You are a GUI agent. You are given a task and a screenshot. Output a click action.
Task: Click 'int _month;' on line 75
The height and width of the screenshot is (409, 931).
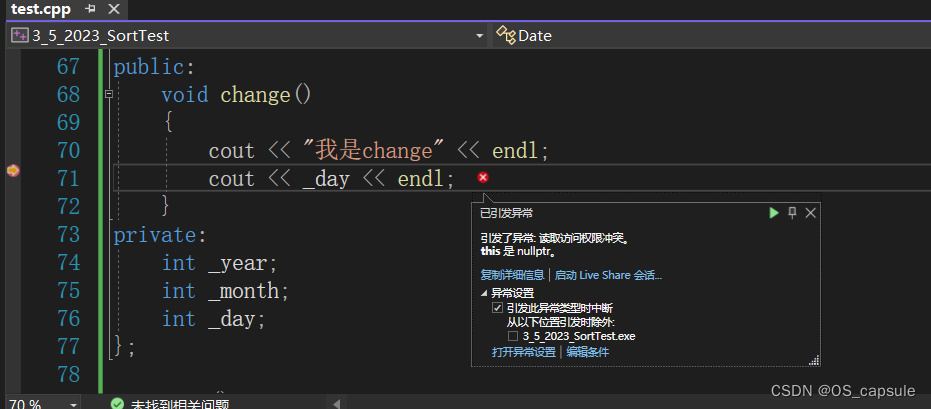(226, 291)
